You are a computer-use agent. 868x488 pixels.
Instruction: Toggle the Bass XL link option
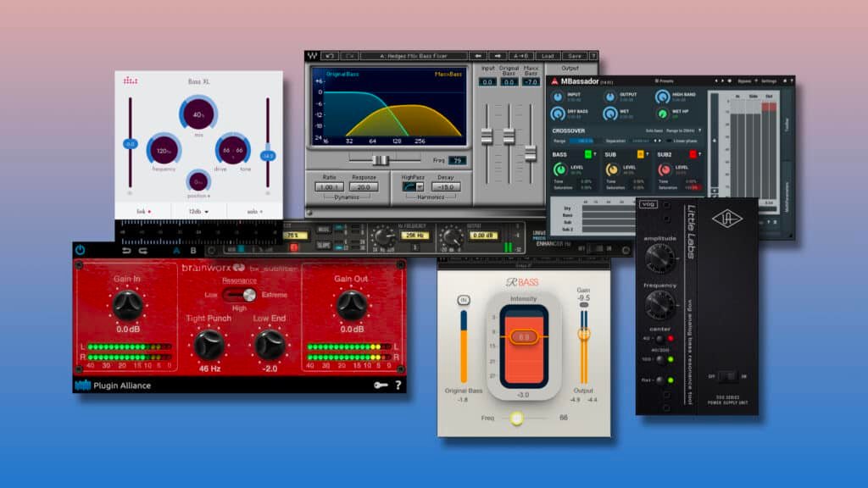[x=143, y=211]
